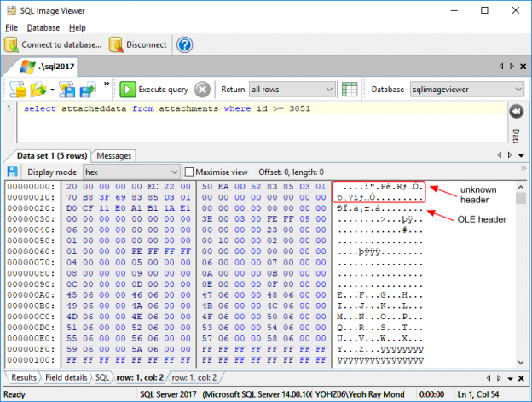Switch to the Field details bottom tab
This screenshot has width=532, height=402.
(66, 377)
